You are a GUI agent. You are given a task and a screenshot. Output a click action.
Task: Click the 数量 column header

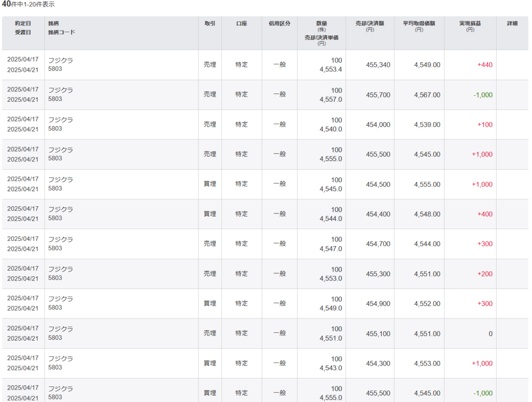coord(322,23)
